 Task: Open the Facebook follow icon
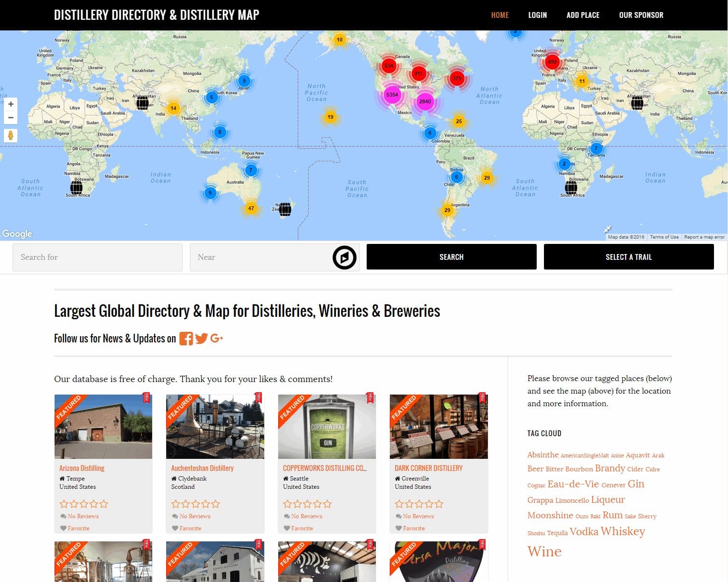(186, 338)
